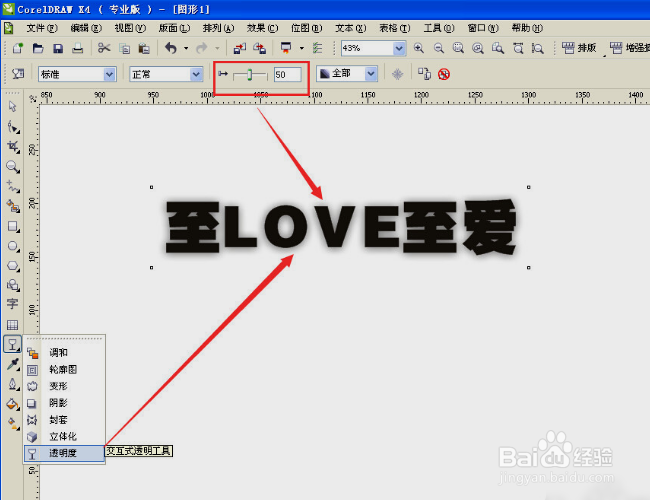Click the zoom out magnifier icon
This screenshot has height=500, width=650.
pyautogui.click(x=439, y=48)
